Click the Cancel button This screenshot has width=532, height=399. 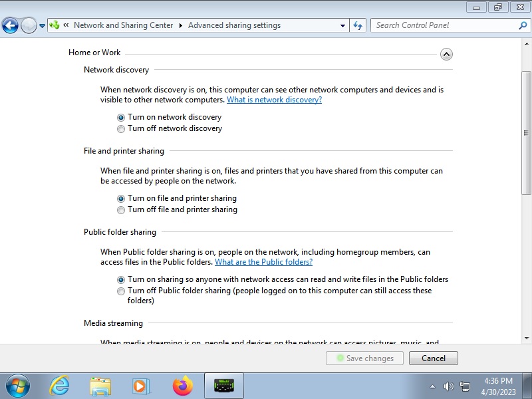click(x=434, y=358)
